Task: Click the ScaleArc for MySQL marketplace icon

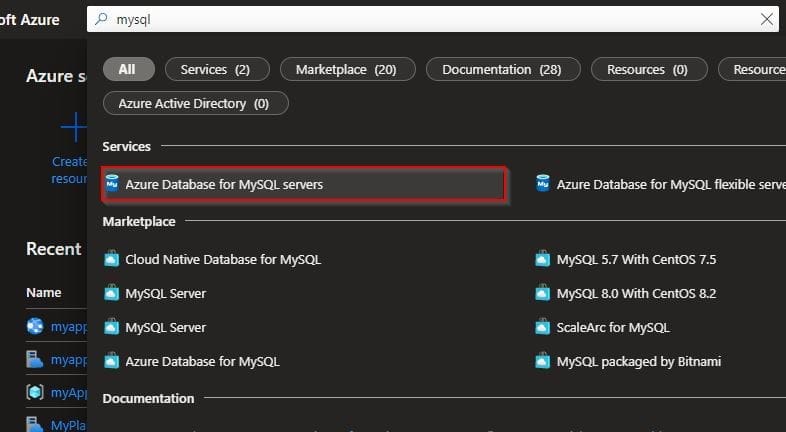Action: click(543, 328)
